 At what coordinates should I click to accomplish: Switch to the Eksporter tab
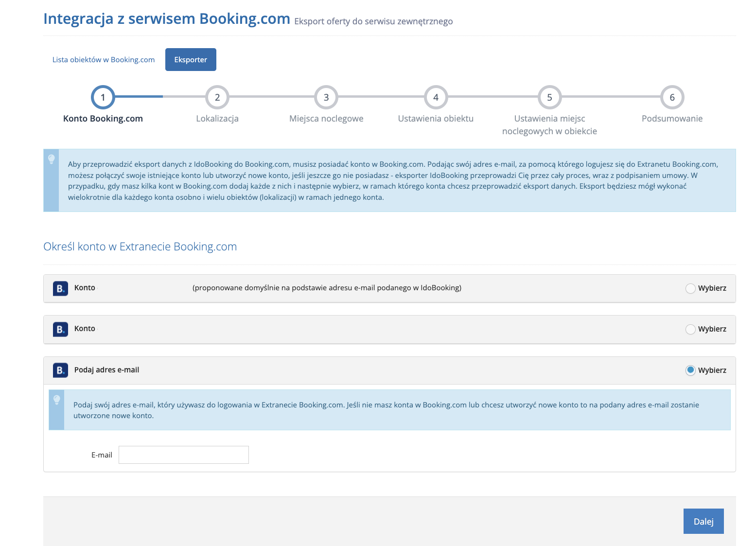[x=191, y=60]
